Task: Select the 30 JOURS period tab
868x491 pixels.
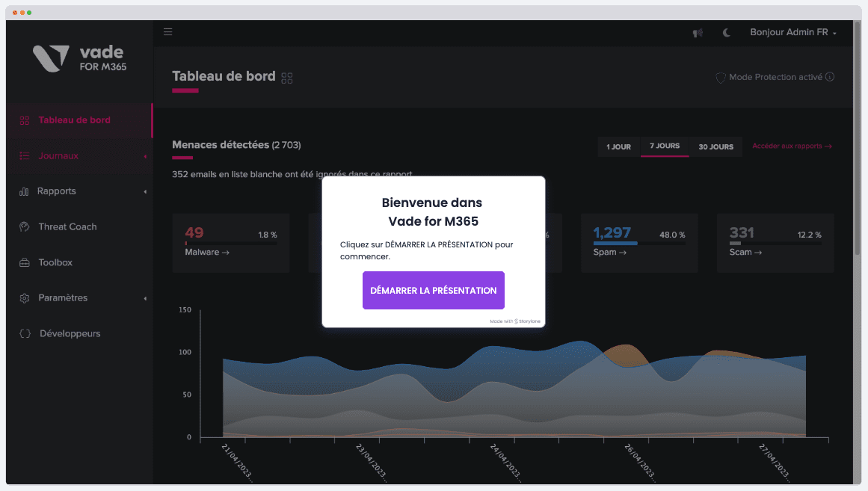Action: pyautogui.click(x=715, y=146)
